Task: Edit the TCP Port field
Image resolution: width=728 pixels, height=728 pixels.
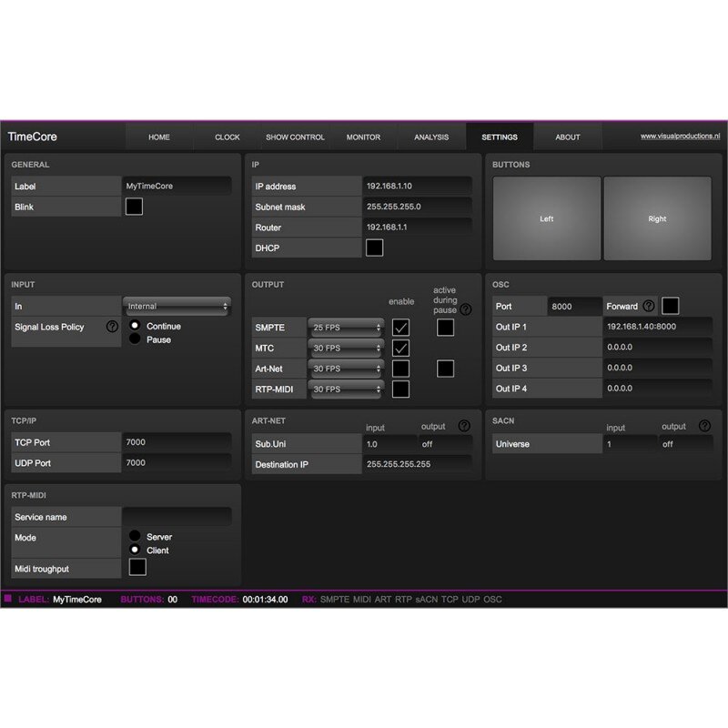Action: pyautogui.click(x=177, y=442)
